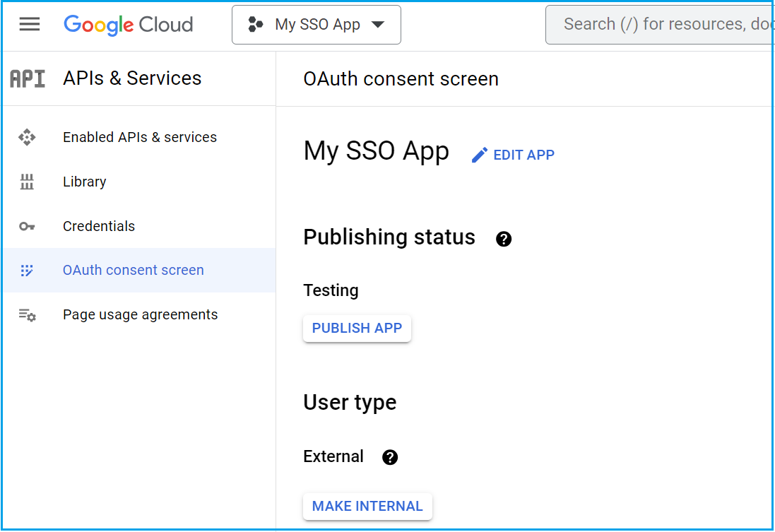This screenshot has width=775, height=532.
Task: Click the hexagon project icon in selector
Action: coord(255,24)
